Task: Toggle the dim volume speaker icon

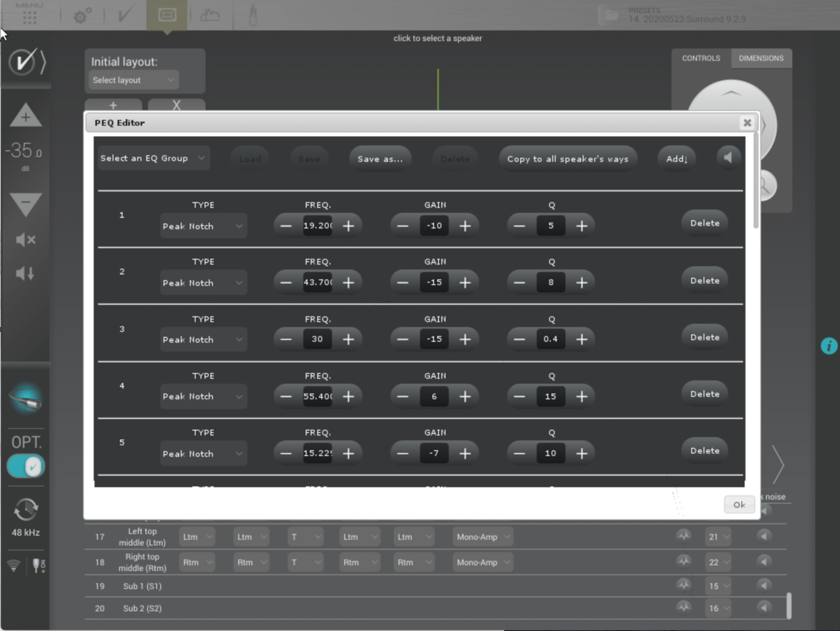Action: tap(25, 273)
